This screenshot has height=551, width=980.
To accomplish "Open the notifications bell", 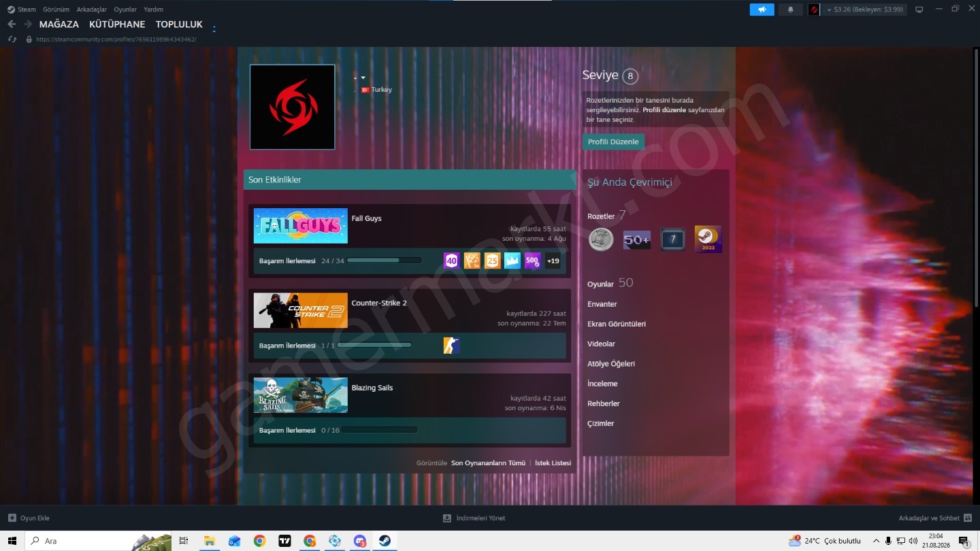I will 790,10.
